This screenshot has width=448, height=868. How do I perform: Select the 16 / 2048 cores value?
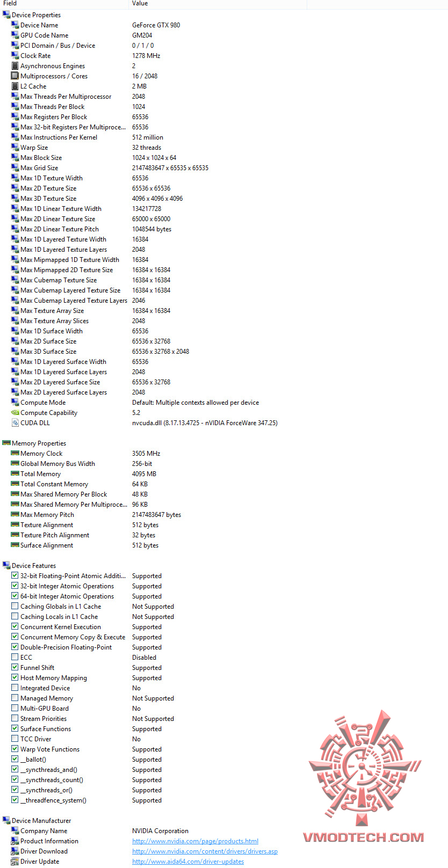coord(145,76)
